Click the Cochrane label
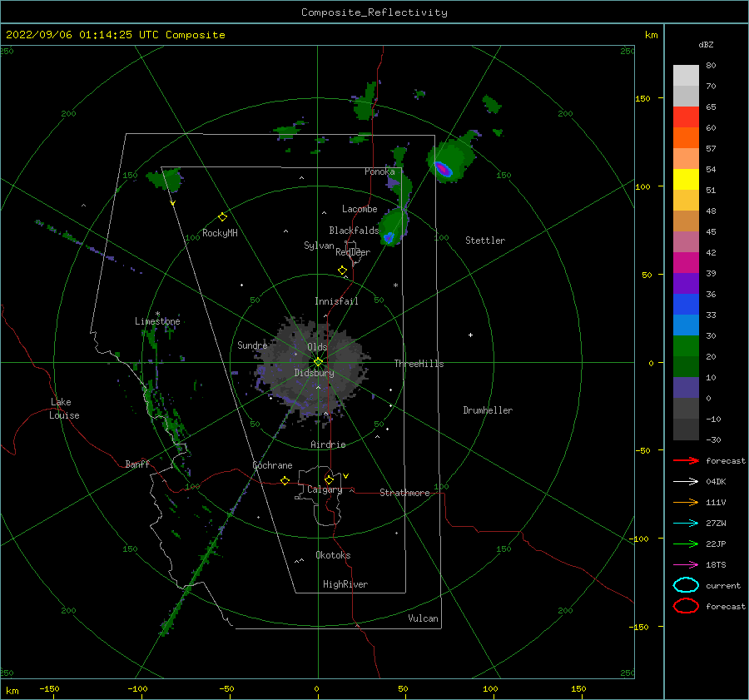The image size is (749, 700). [x=272, y=465]
